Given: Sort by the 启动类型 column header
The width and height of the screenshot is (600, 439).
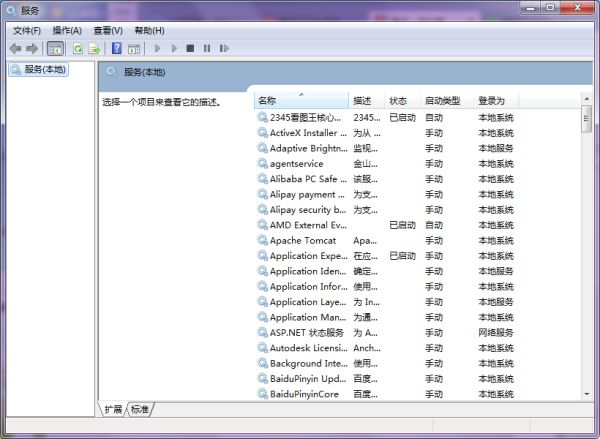Looking at the screenshot, I should pos(447,101).
